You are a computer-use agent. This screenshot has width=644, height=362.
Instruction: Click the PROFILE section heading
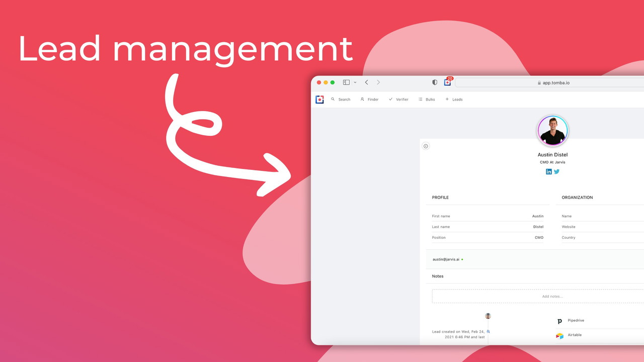pos(440,198)
